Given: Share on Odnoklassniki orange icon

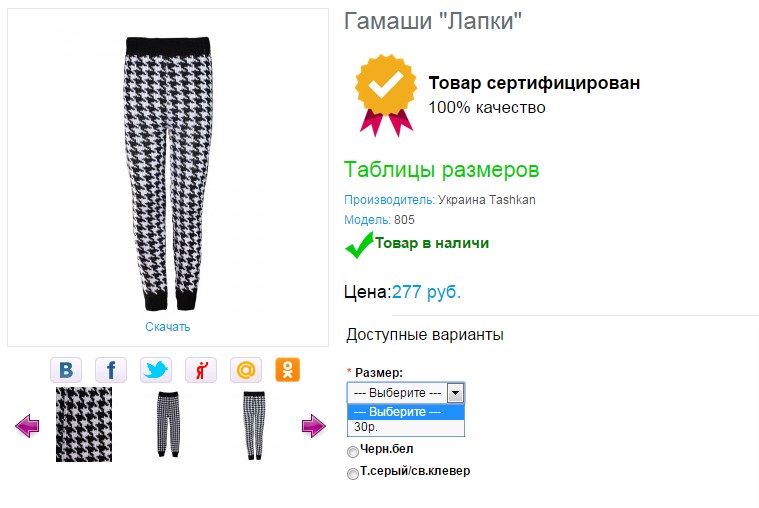Looking at the screenshot, I should pyautogui.click(x=288, y=370).
